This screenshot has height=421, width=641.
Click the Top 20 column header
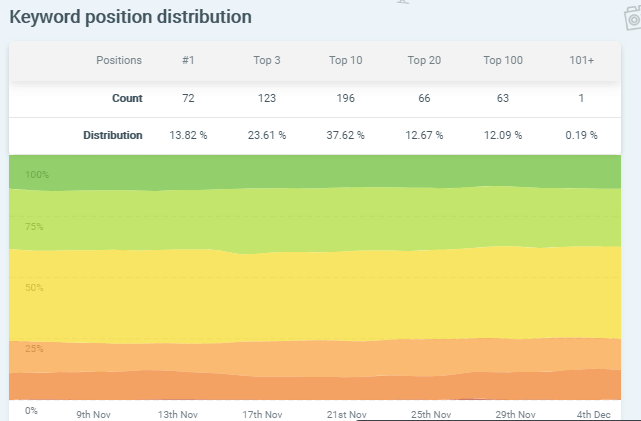(x=424, y=61)
